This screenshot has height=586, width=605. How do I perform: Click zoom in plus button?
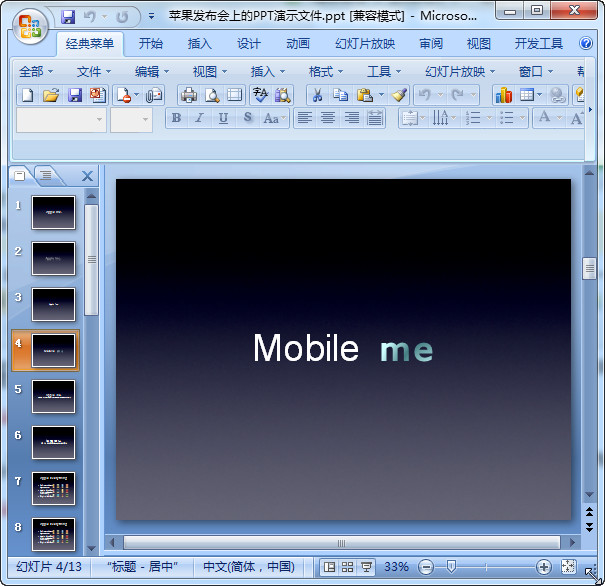[544, 567]
